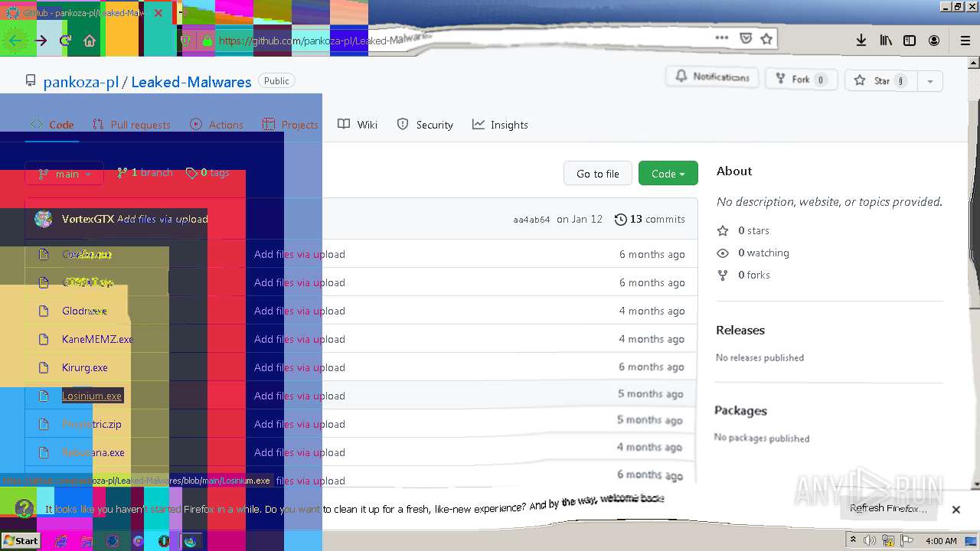Viewport: 980px width, 551px height.
Task: Switch to the Insights tab
Action: click(500, 125)
